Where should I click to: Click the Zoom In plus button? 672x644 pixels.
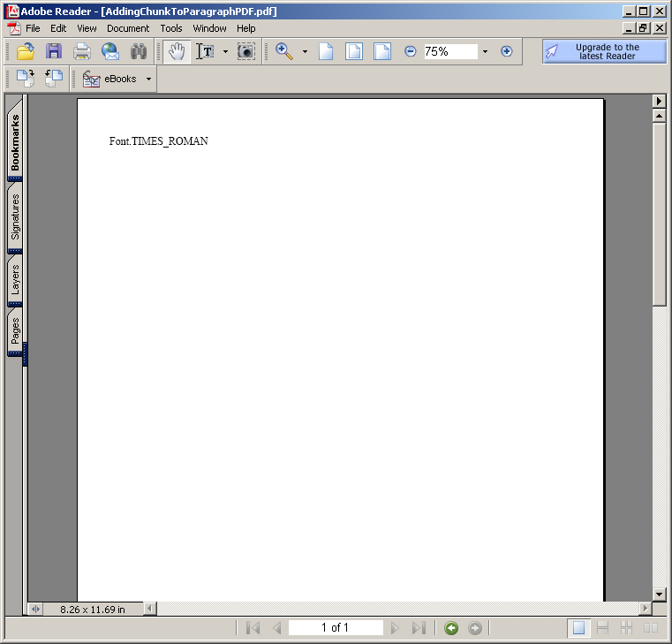(x=507, y=51)
